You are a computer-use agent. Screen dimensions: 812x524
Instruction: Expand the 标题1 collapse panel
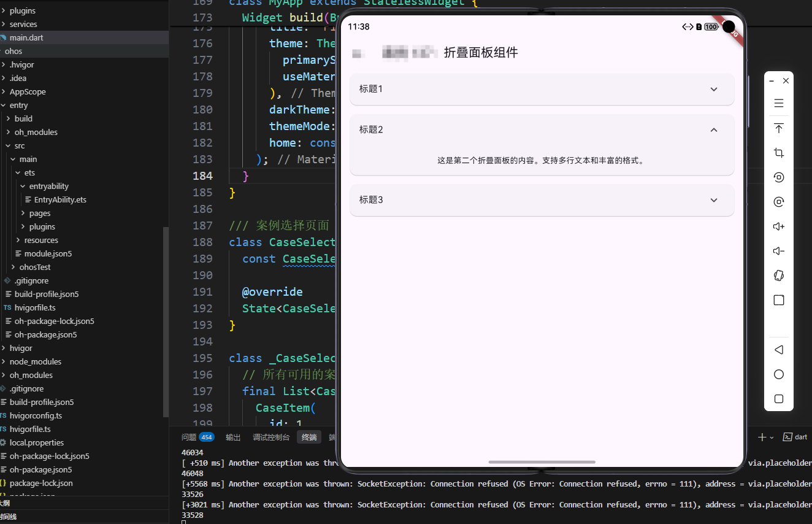pos(542,89)
